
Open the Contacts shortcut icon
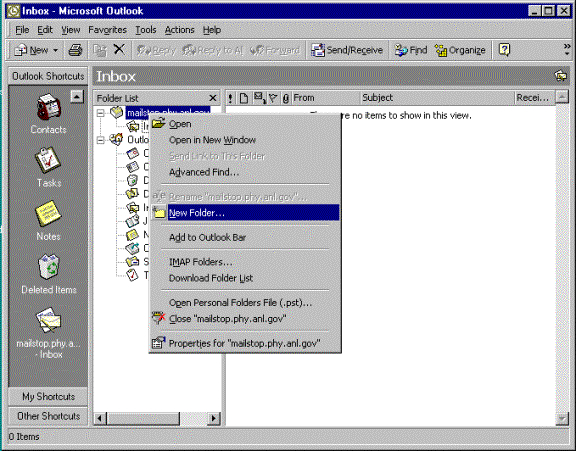[49, 107]
